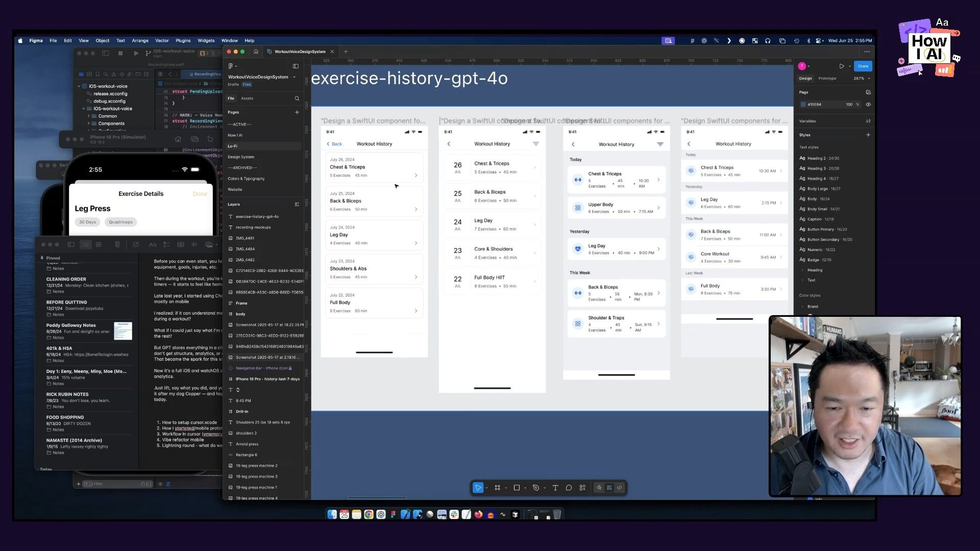This screenshot has width=980, height=551.
Task: Open the Pen tool options chevron
Action: click(x=545, y=488)
